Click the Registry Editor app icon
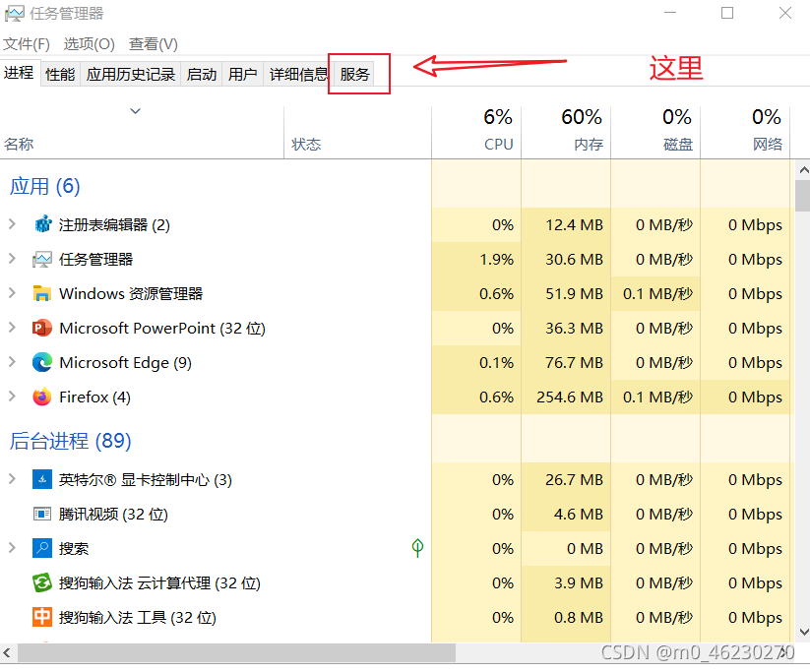 click(x=42, y=224)
